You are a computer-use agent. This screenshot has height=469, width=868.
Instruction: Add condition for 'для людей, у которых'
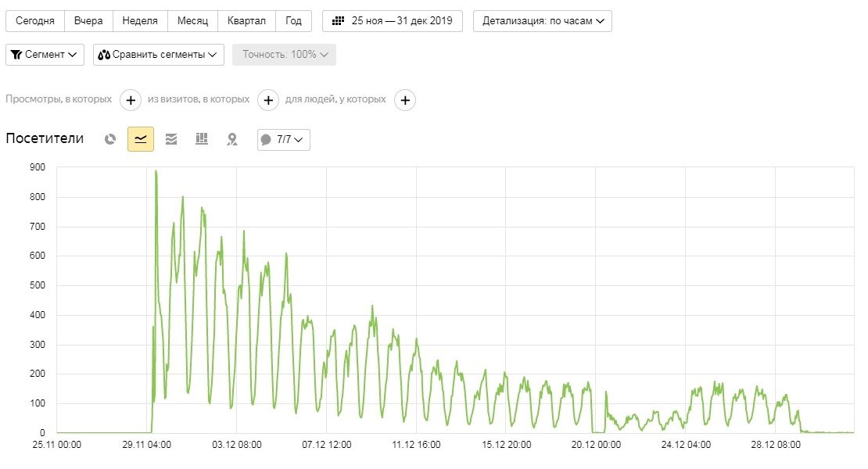click(x=405, y=100)
